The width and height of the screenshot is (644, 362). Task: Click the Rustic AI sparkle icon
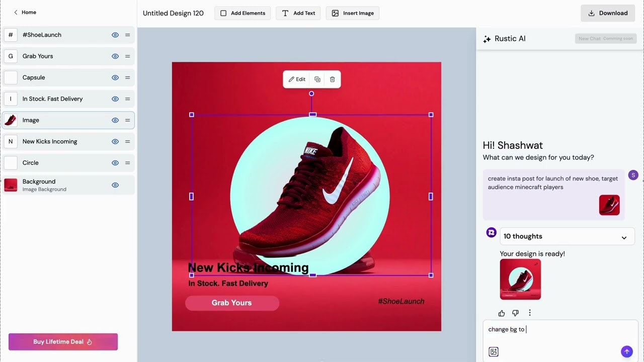pos(487,39)
